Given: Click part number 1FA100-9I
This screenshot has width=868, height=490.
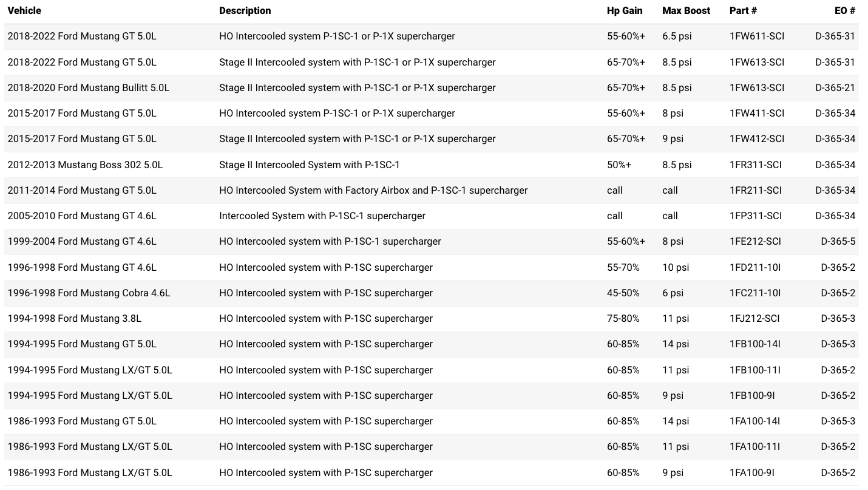Looking at the screenshot, I should click(752, 472).
